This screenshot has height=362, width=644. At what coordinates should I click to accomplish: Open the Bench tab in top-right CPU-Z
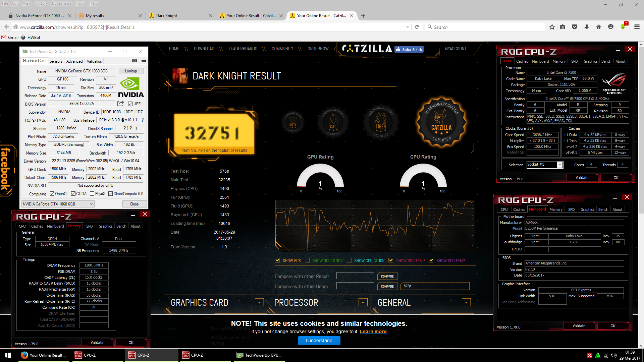click(x=606, y=61)
